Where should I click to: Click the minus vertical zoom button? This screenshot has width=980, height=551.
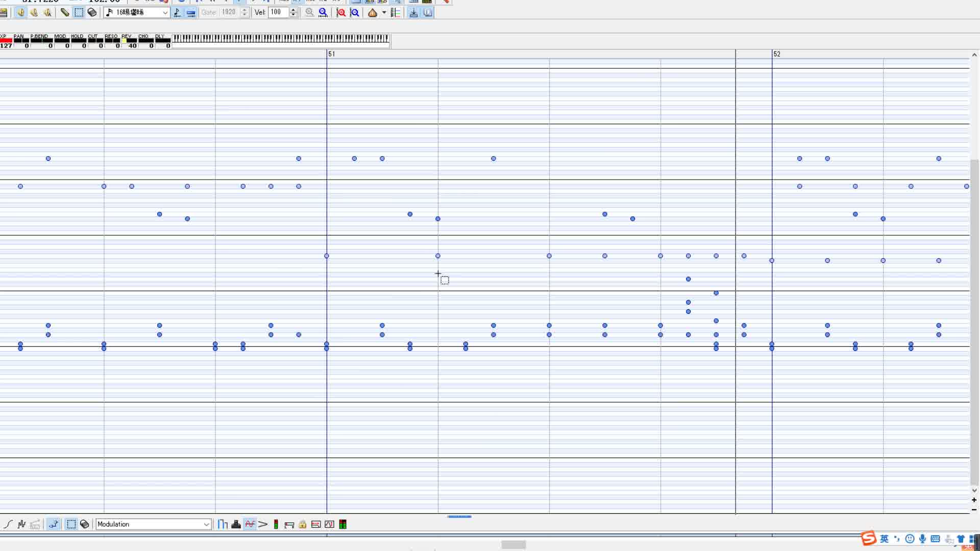coord(974,509)
